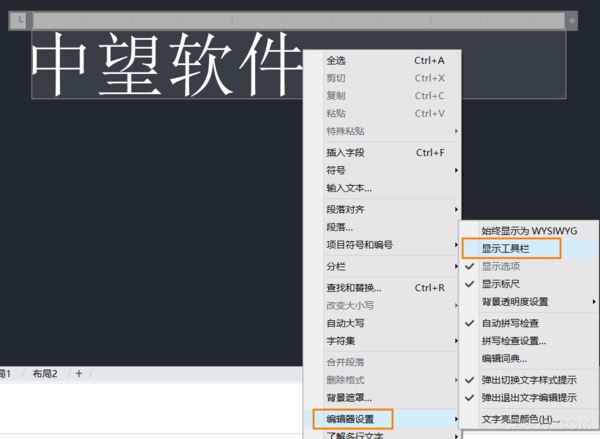Screen dimensions: 600x439
Task: Switch to the 布局2 tab
Action: tap(44, 374)
